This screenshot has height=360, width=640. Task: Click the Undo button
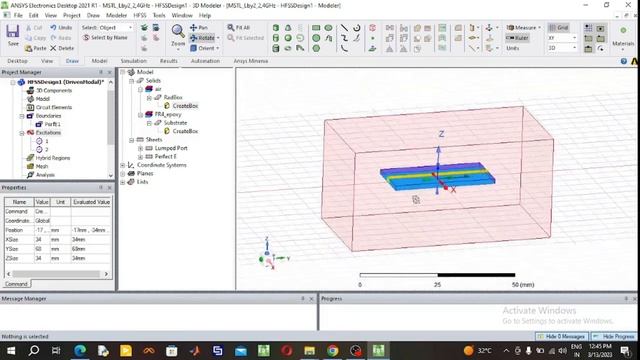tap(61, 28)
